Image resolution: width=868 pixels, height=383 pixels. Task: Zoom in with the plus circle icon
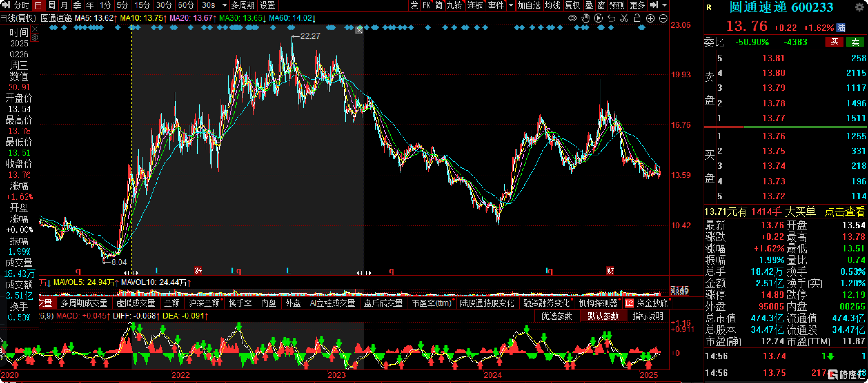[650, 18]
